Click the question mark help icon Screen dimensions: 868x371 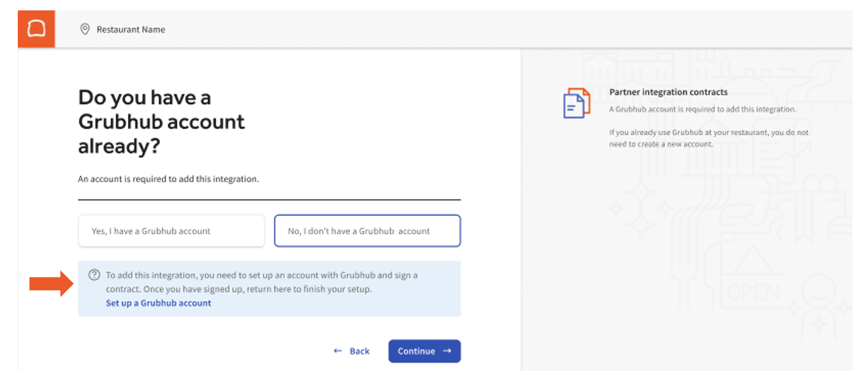click(93, 274)
